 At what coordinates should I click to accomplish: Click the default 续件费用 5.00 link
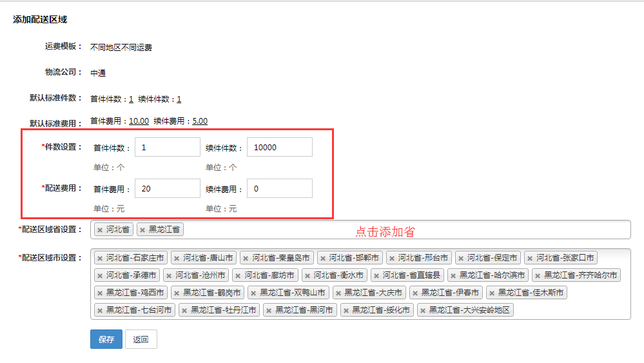point(200,121)
